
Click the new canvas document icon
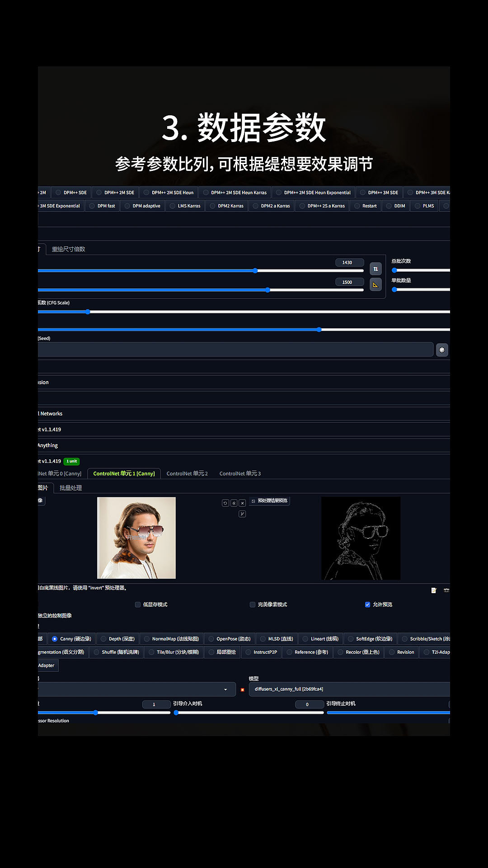[434, 590]
